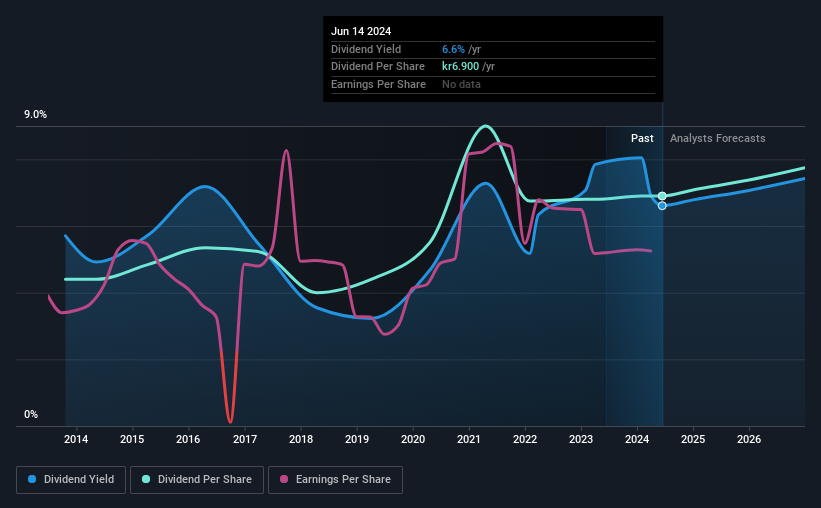Toggle the Dividend Yield legend button
The image size is (821, 508).
coord(71,480)
